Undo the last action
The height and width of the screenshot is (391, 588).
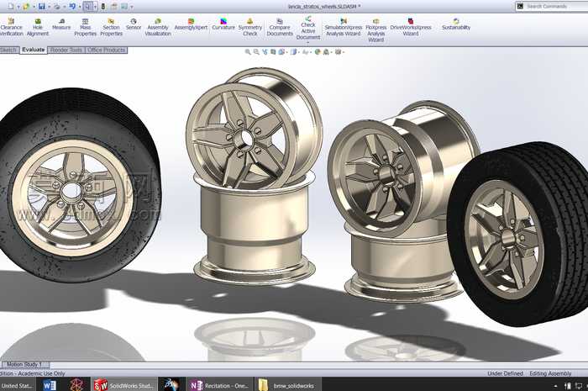[72, 7]
